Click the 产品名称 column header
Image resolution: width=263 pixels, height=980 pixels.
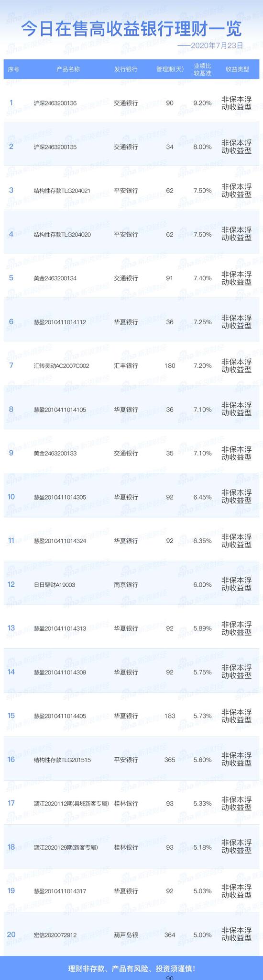pos(68,69)
